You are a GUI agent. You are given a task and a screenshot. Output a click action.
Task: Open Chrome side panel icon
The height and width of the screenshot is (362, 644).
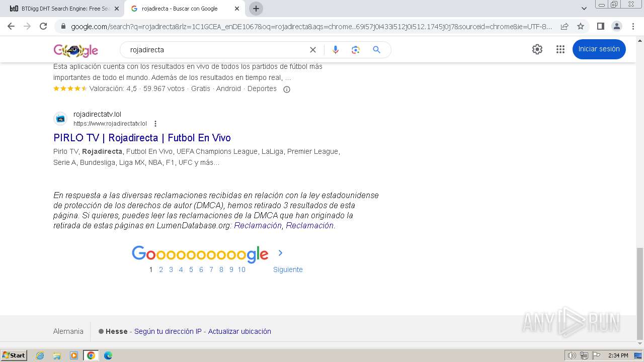pos(600,26)
